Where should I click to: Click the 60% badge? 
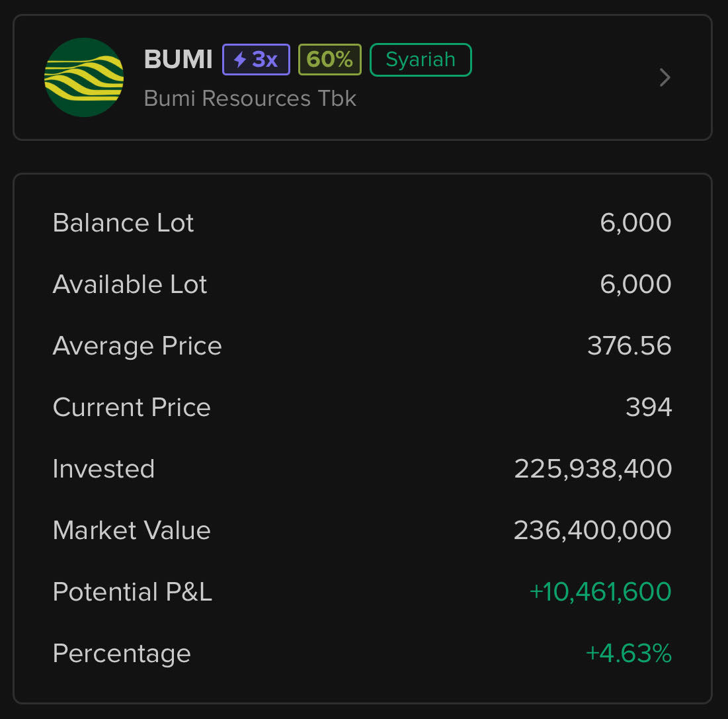point(329,60)
